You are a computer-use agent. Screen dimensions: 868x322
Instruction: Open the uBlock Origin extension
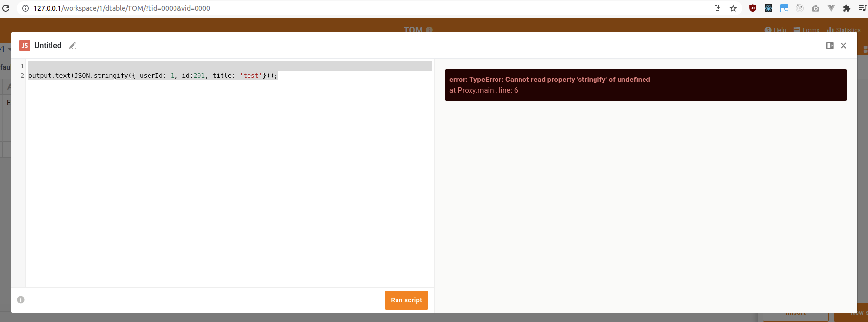tap(753, 8)
